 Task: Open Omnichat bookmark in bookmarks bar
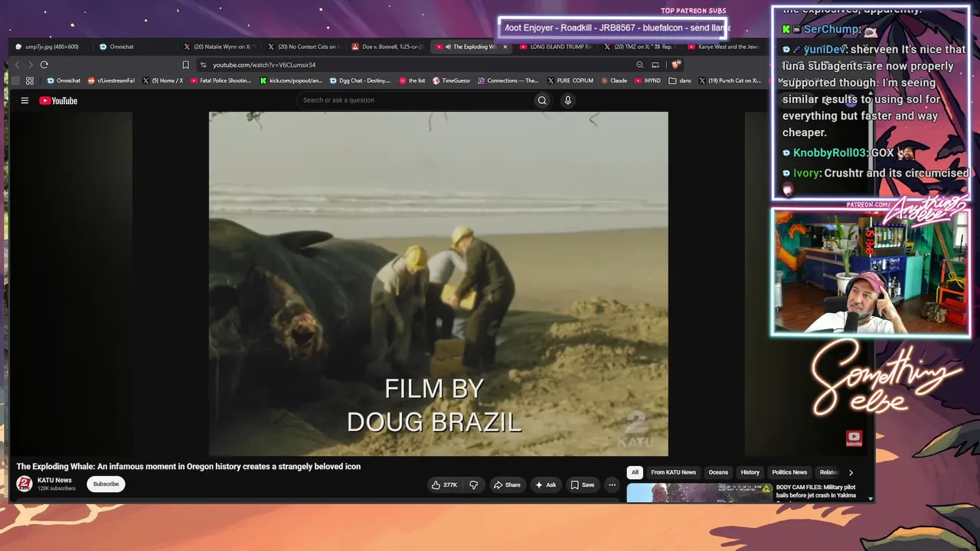(x=64, y=80)
